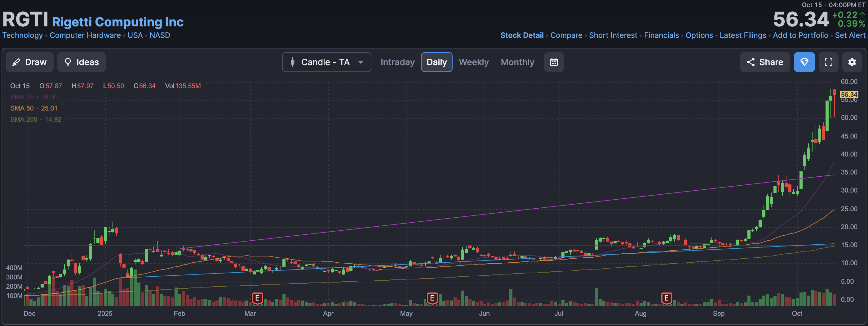Open the Latest Filings link
The height and width of the screenshot is (326, 868).
tap(743, 35)
